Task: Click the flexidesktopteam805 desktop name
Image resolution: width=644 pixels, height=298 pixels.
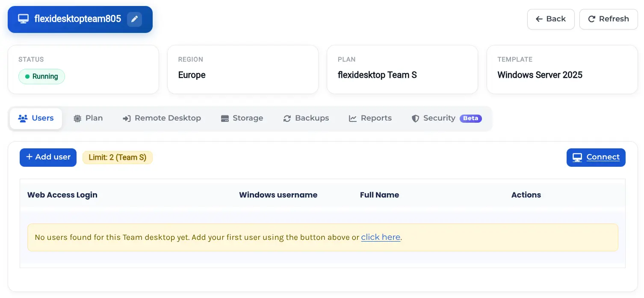Action: click(x=78, y=19)
